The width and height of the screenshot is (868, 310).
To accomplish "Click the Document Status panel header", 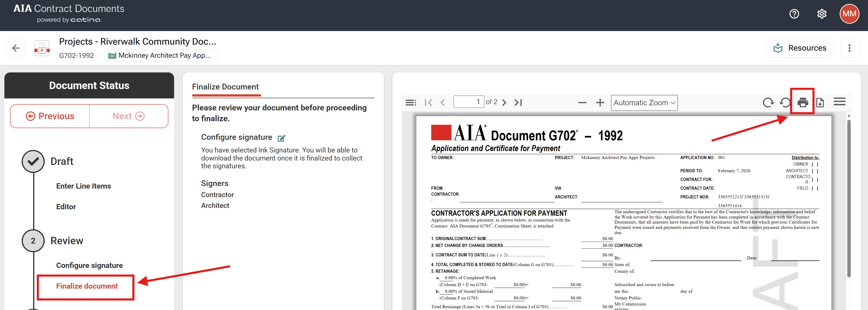I will 89,86.
